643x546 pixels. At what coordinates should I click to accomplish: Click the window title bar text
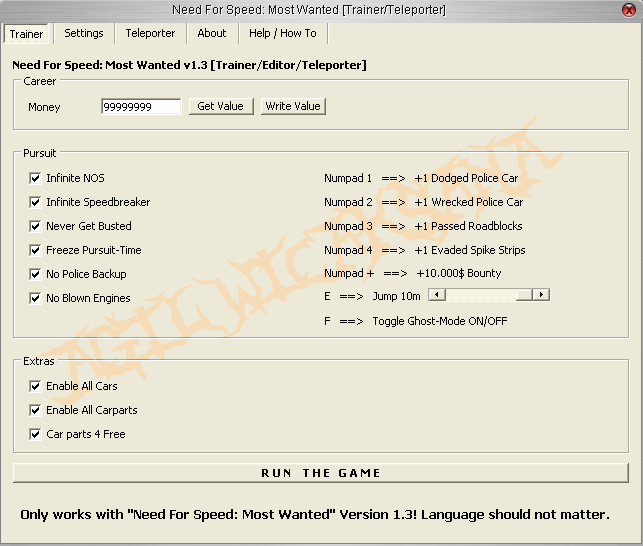point(309,9)
